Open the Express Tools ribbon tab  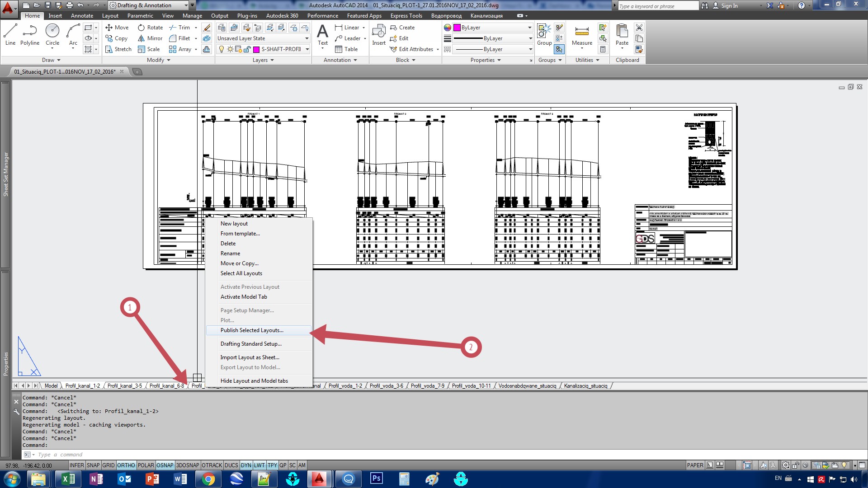pos(406,16)
